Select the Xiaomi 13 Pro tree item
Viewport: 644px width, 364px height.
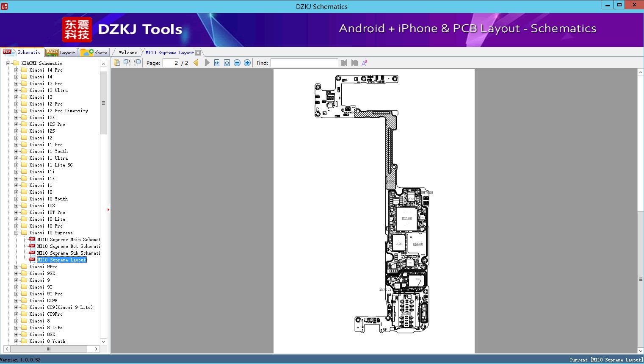tap(46, 83)
